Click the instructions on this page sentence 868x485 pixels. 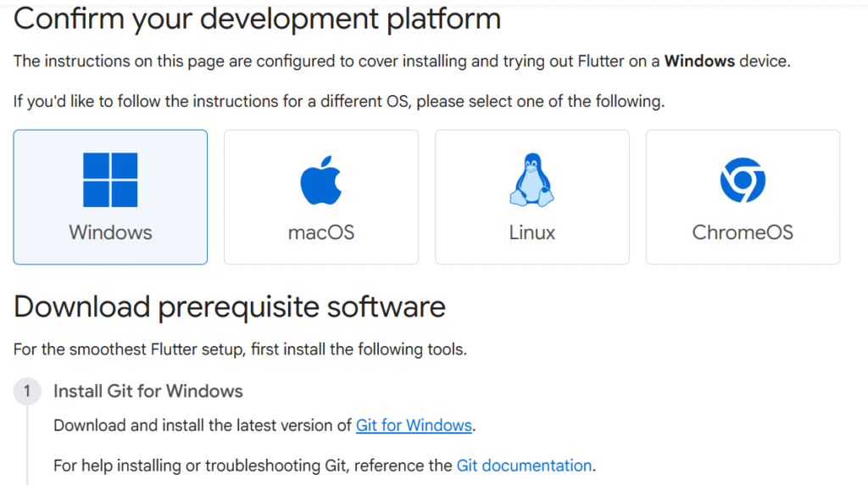coord(337,61)
